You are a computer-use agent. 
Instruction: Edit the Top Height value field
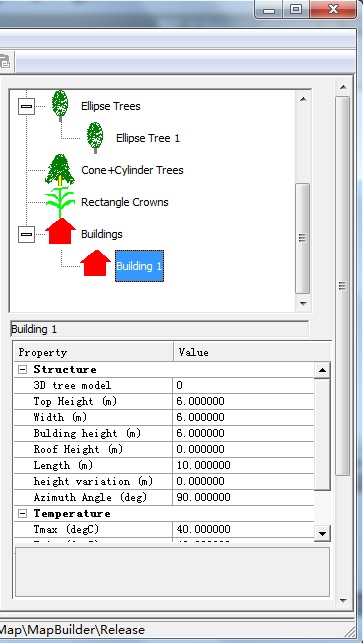[243, 401]
